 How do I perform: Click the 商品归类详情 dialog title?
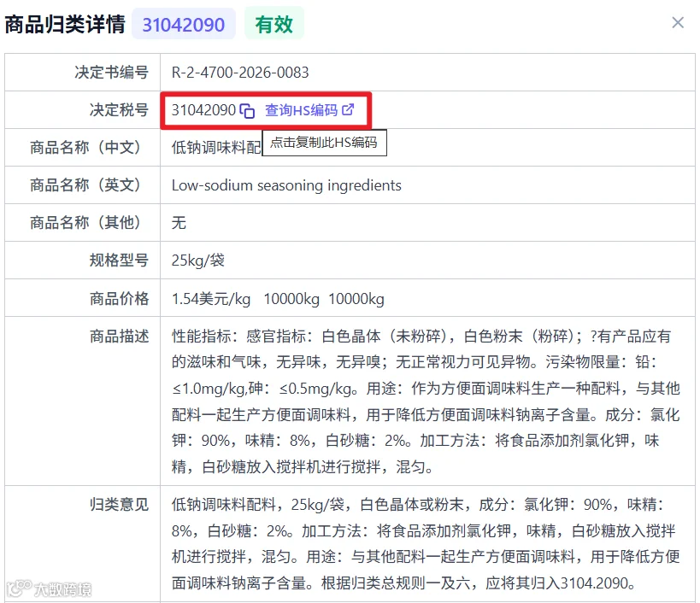(65, 24)
